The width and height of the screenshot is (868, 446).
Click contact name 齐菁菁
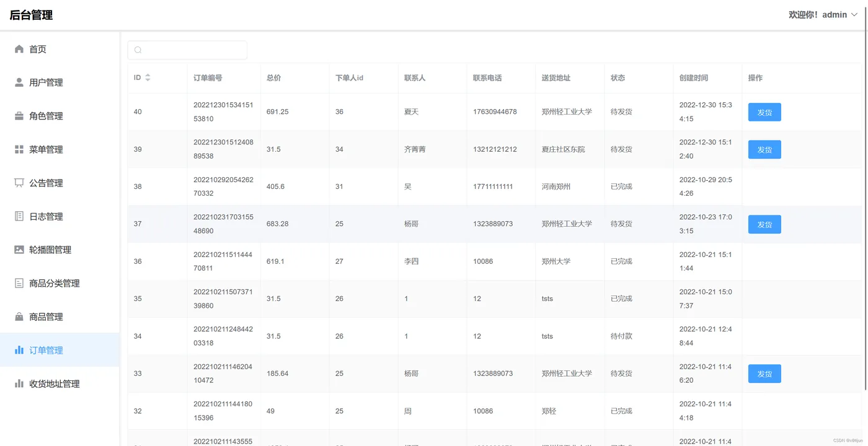click(x=415, y=149)
